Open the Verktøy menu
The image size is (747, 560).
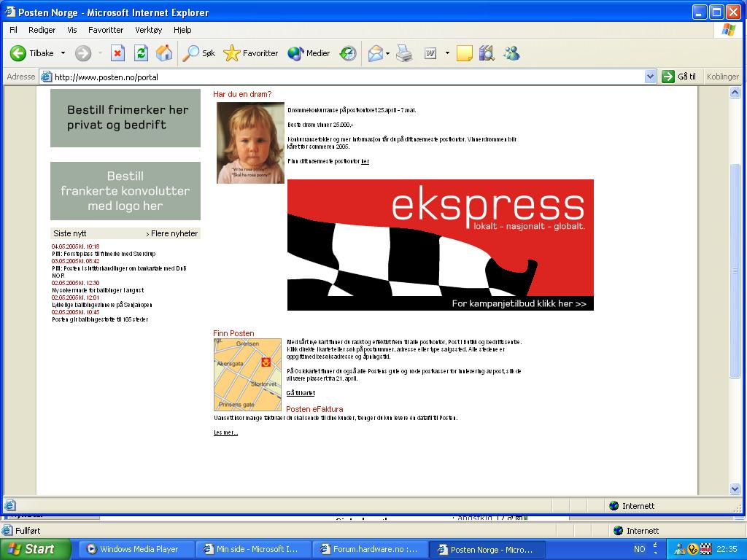tap(149, 29)
